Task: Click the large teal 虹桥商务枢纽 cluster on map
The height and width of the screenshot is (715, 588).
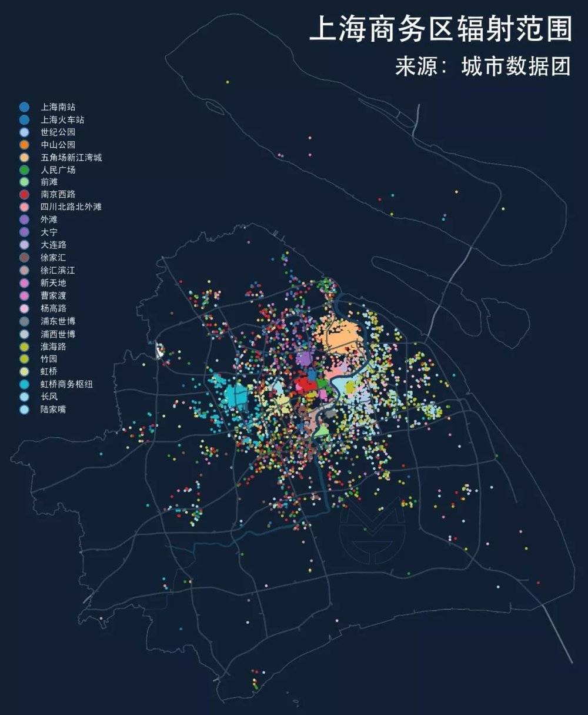Action: 239,395
